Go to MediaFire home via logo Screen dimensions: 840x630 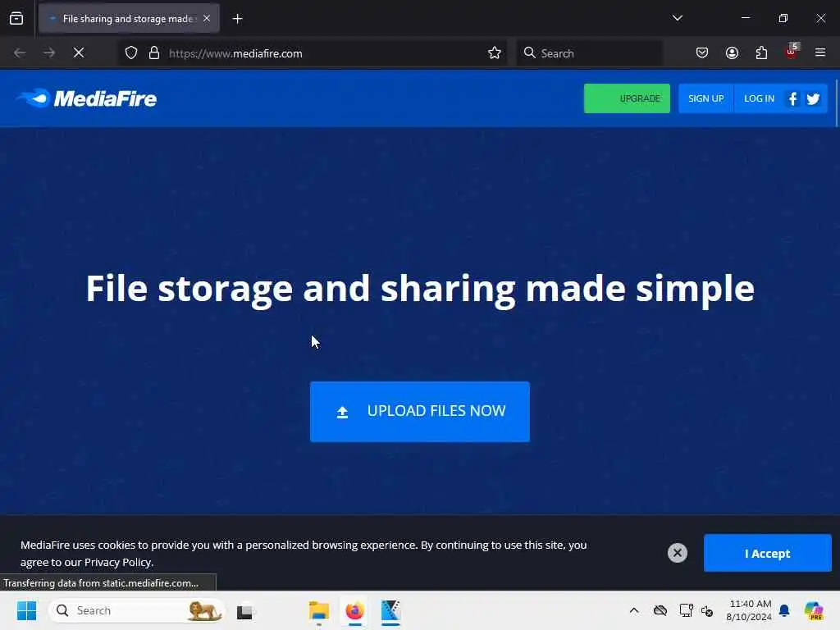[87, 98]
